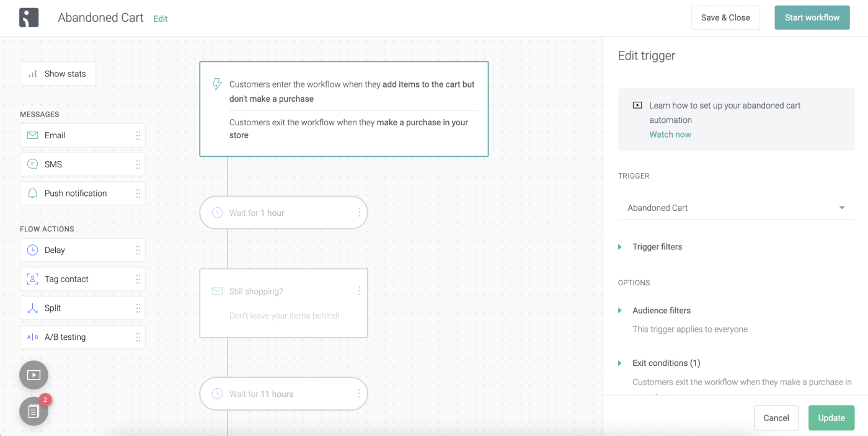Click the Show stats bar chart icon
The width and height of the screenshot is (868, 436).
33,74
